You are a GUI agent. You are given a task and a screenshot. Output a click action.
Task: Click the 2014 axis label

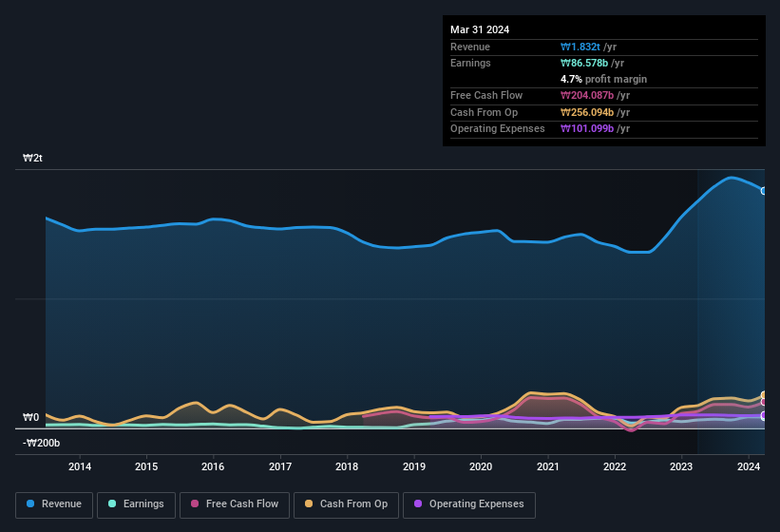point(80,466)
